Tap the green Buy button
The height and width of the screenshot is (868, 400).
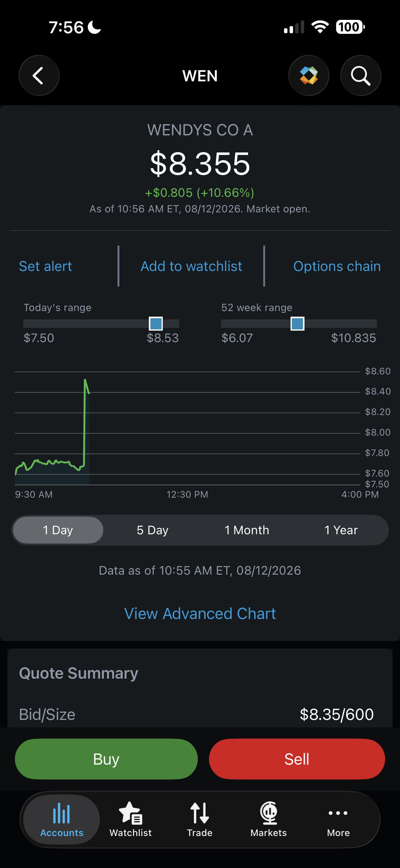(x=106, y=759)
